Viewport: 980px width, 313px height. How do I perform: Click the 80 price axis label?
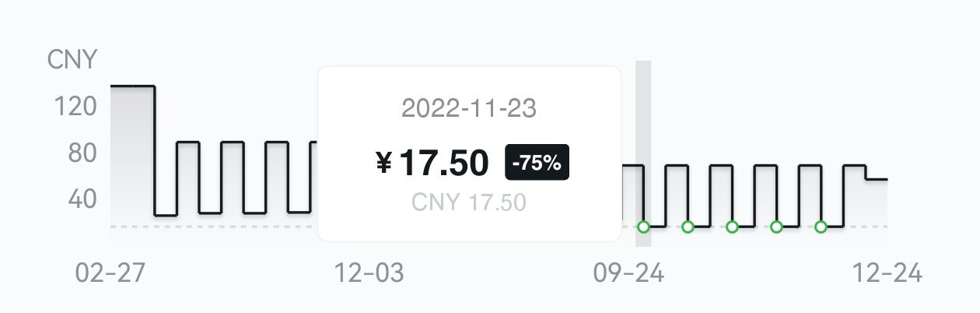point(81,153)
